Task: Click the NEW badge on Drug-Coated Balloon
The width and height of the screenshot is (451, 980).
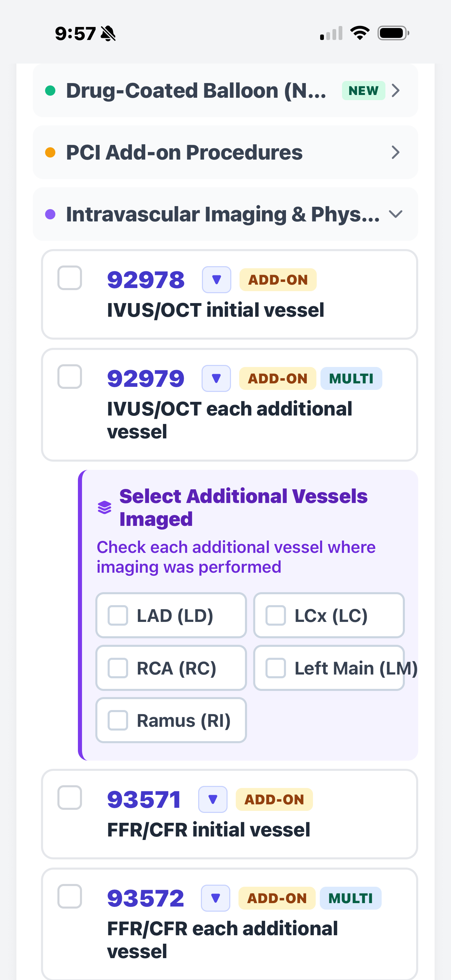Action: coord(363,91)
